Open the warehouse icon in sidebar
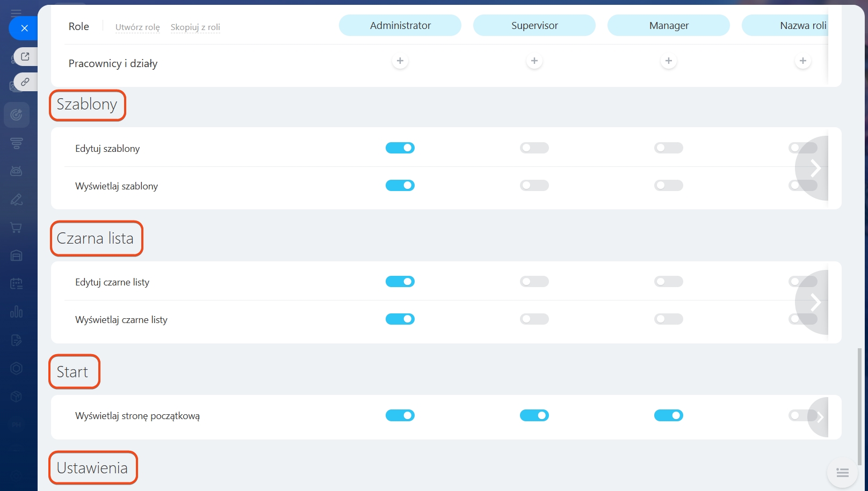 click(17, 255)
